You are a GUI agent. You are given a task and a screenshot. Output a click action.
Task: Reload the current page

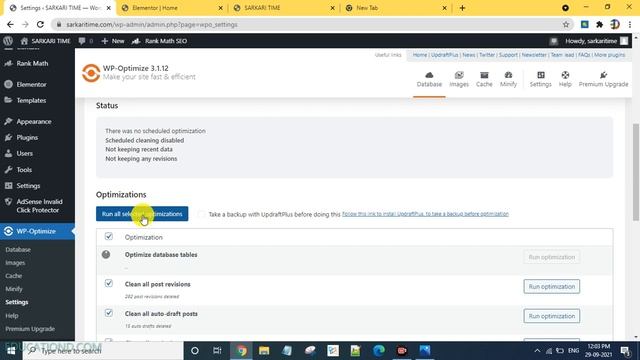(40, 24)
